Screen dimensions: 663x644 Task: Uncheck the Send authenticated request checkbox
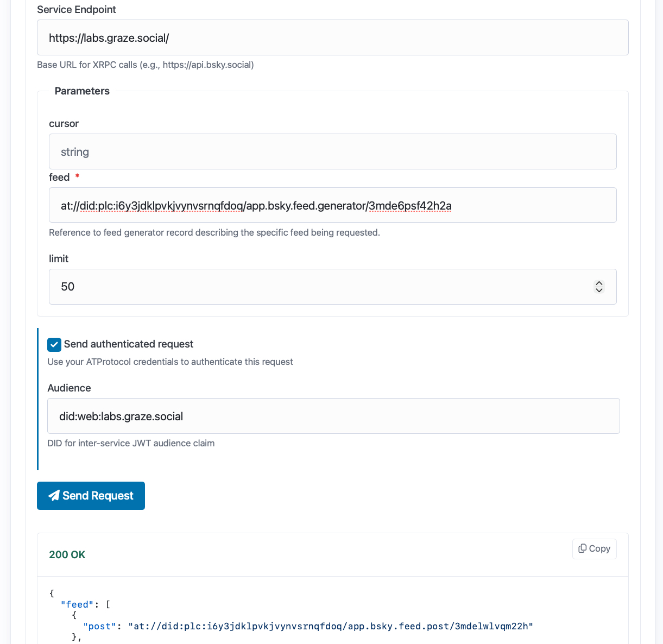[x=54, y=345]
